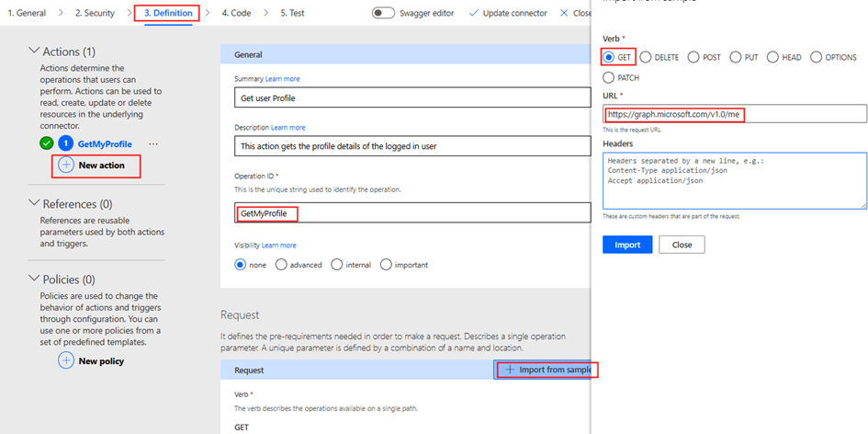Pick the PATCH verb radio button
868x434 pixels.
(x=609, y=77)
